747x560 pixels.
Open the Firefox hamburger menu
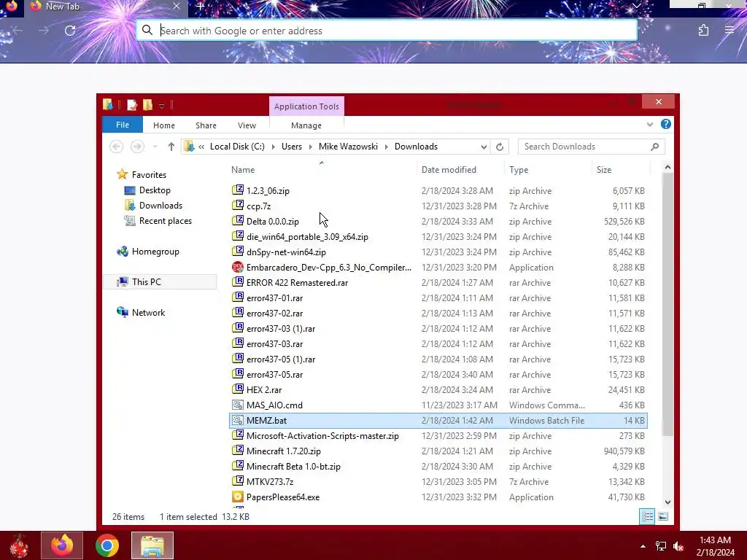pos(729,31)
